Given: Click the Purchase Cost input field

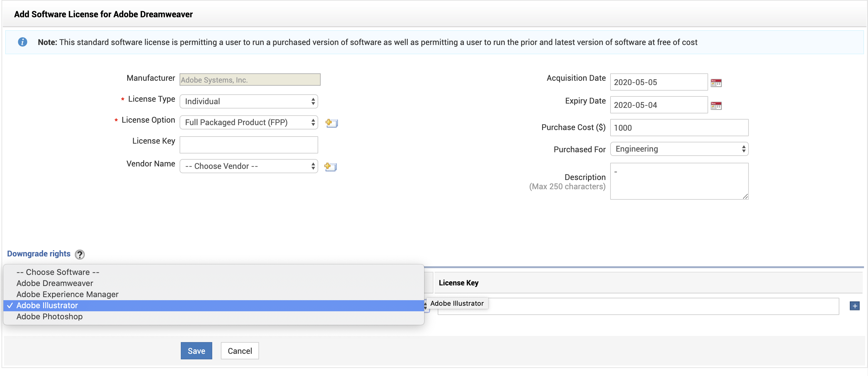Looking at the screenshot, I should (679, 128).
